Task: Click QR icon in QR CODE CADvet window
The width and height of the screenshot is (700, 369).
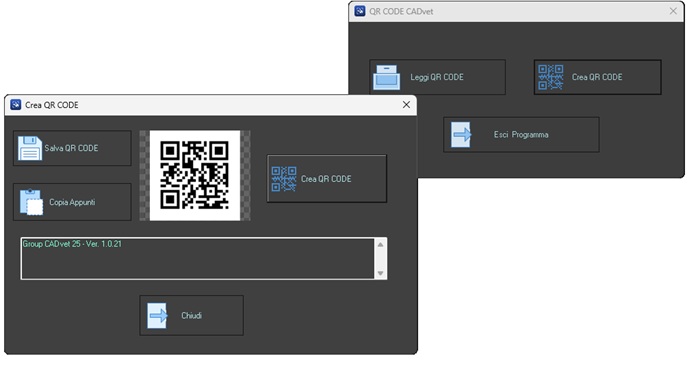Action: [x=550, y=77]
